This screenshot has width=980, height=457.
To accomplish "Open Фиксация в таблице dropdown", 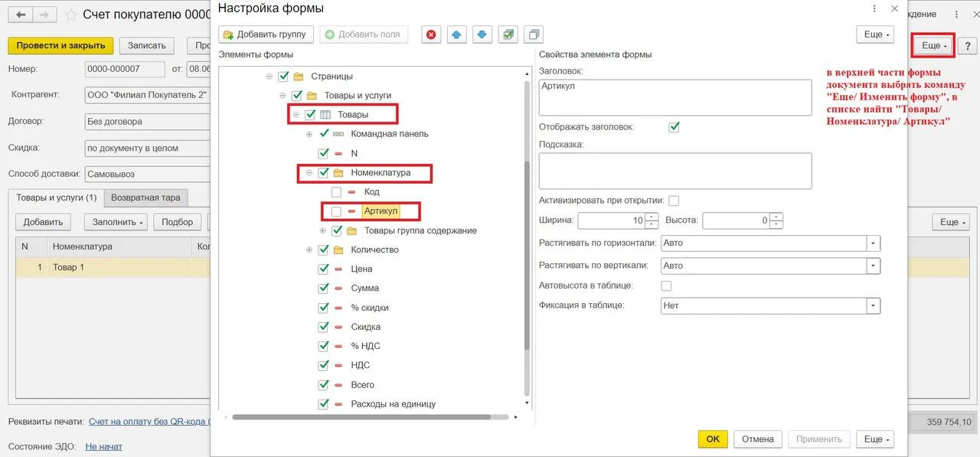I will [873, 305].
